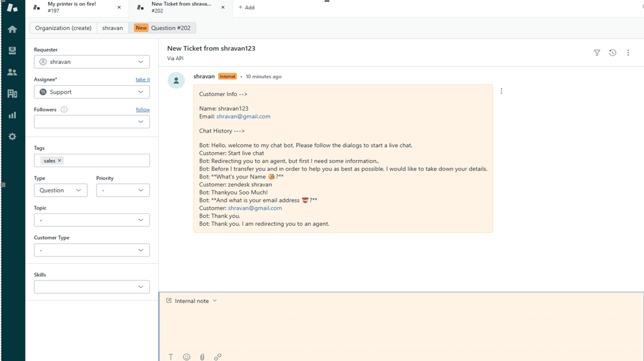This screenshot has height=361, width=644.
Task: Click the conversation filter funnel icon
Action: point(597,53)
